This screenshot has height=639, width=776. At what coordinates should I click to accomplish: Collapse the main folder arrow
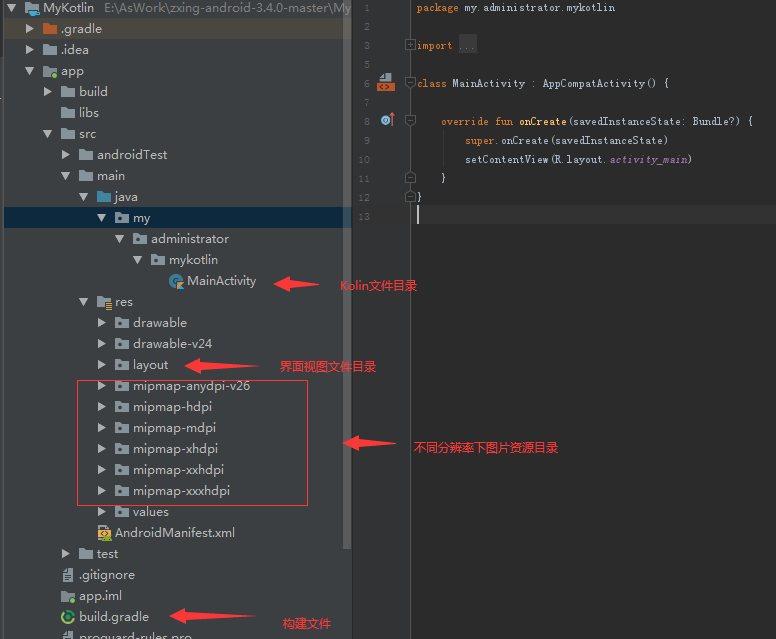click(x=66, y=176)
